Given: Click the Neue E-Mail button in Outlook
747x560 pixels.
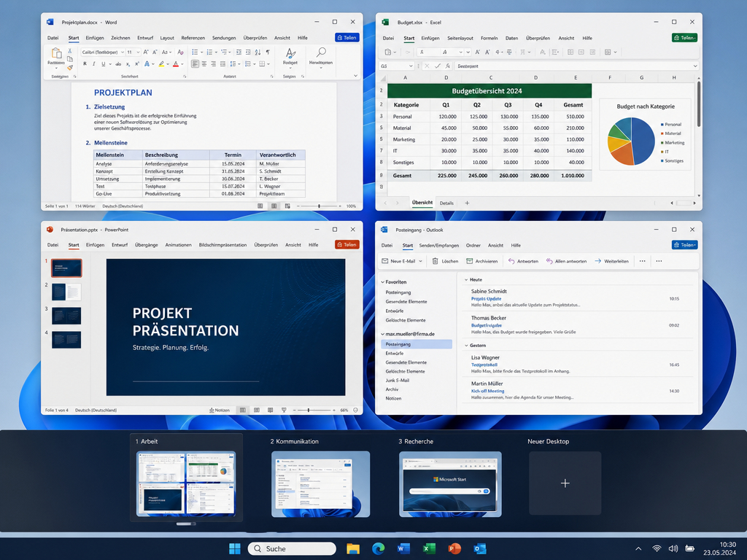Looking at the screenshot, I should 399,261.
